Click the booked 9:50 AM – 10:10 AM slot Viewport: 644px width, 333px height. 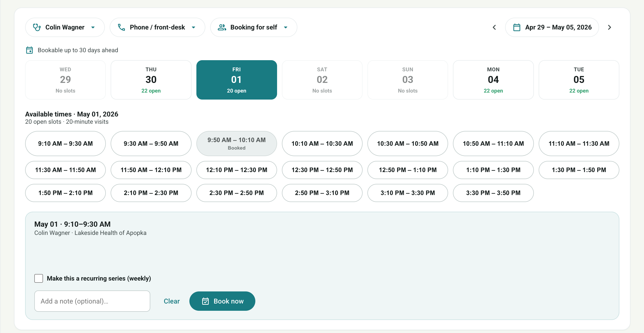click(x=236, y=144)
